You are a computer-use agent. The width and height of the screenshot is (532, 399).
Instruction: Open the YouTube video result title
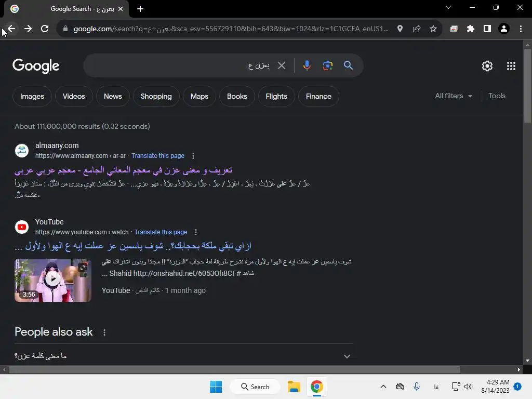(x=132, y=246)
